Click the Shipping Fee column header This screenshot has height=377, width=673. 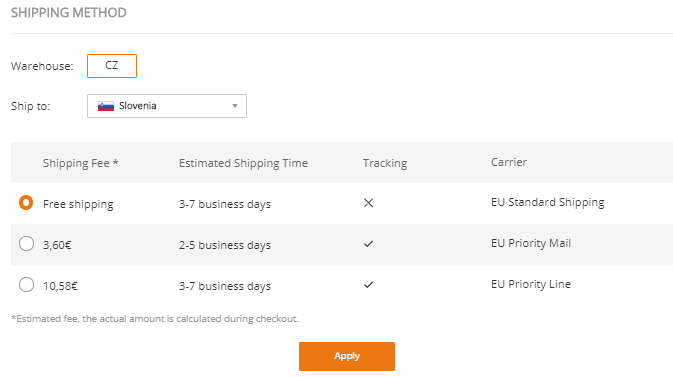[81, 163]
